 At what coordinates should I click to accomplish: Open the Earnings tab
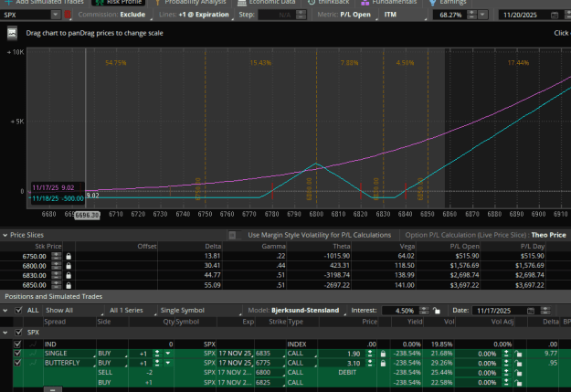pyautogui.click(x=449, y=2)
